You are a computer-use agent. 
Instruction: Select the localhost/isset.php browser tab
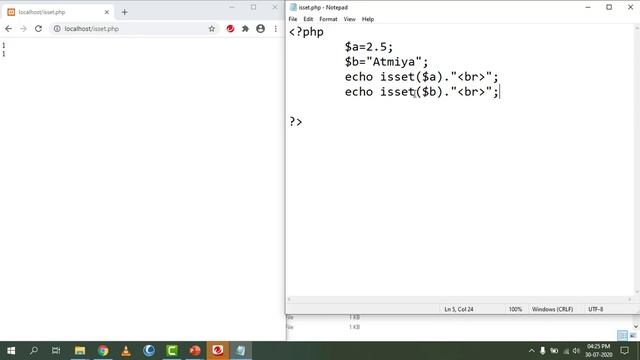point(58,12)
